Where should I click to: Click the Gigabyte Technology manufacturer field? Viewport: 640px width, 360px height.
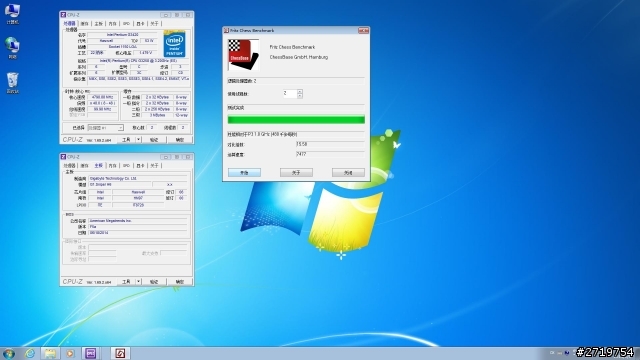tap(138, 178)
